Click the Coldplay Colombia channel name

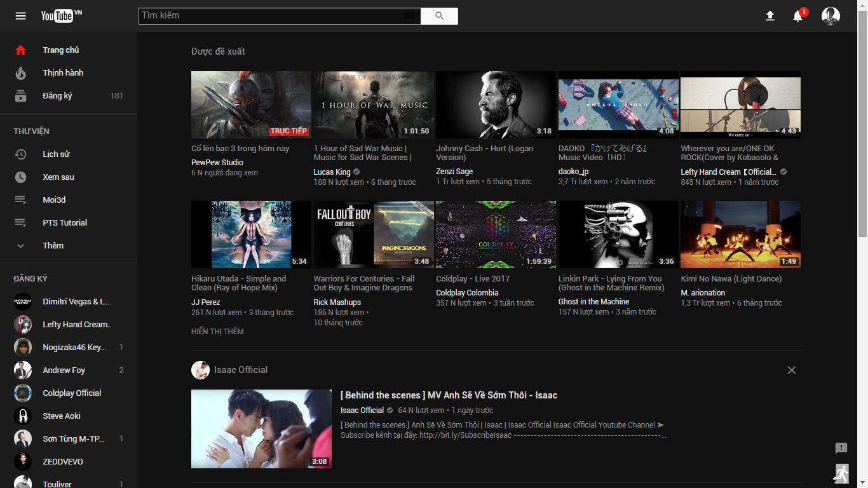point(467,293)
